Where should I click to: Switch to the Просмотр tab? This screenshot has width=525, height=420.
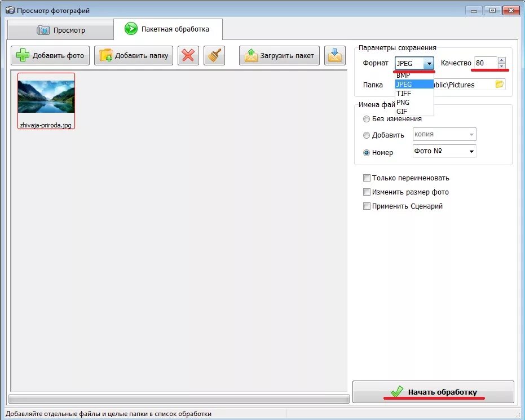coord(60,30)
